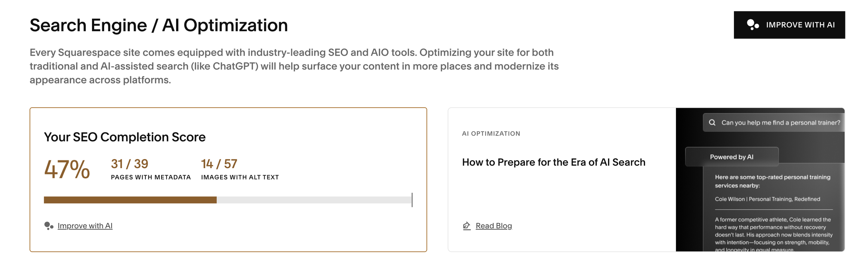Open the underlined Improve with AI link
868x272 pixels.
point(85,226)
